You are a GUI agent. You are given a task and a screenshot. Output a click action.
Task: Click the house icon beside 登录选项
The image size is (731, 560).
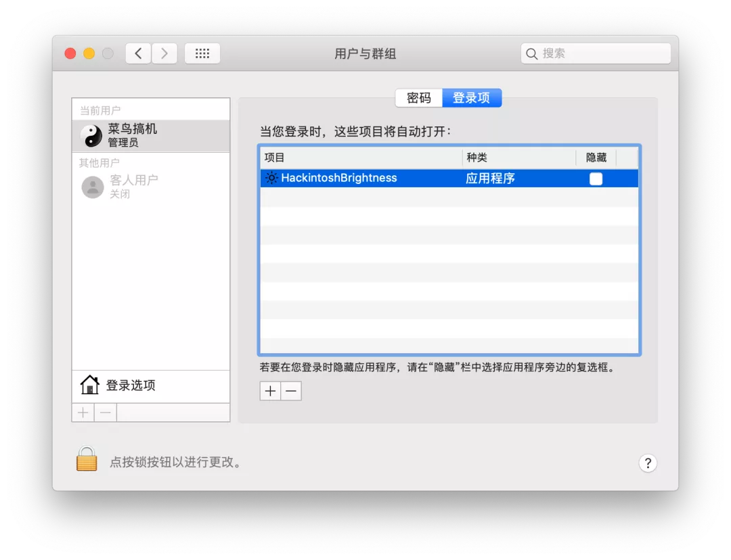[89, 385]
